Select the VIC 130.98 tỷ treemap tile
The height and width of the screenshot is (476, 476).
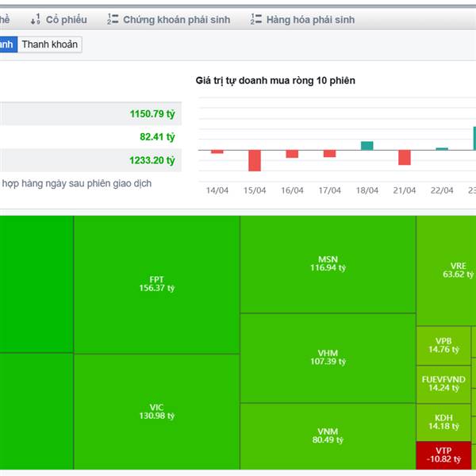click(x=156, y=412)
